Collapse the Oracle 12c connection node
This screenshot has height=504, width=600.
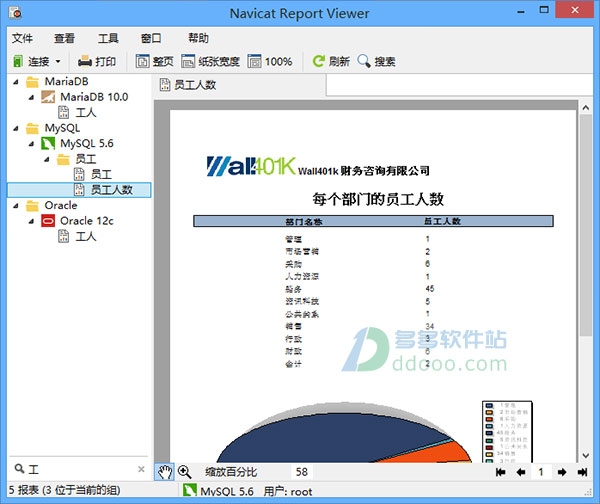point(31,221)
